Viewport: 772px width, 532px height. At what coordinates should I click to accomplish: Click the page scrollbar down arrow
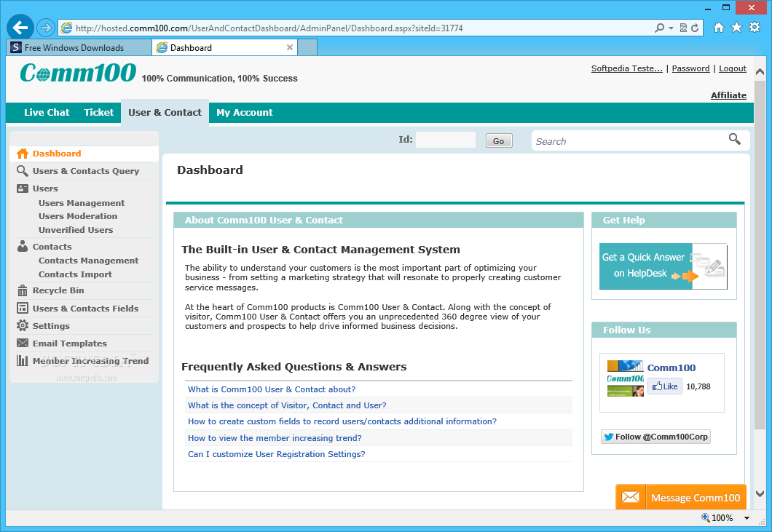point(760,493)
